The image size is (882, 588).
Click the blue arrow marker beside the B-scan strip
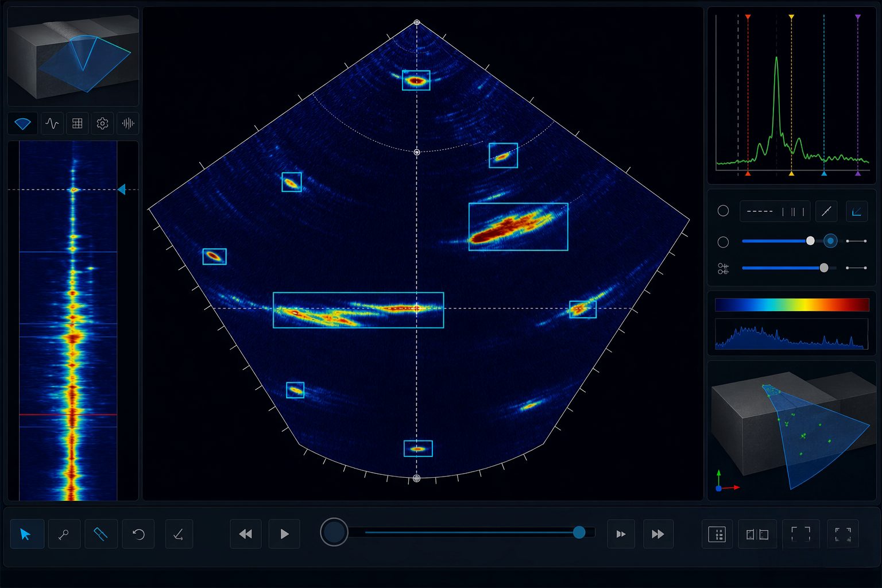(121, 189)
